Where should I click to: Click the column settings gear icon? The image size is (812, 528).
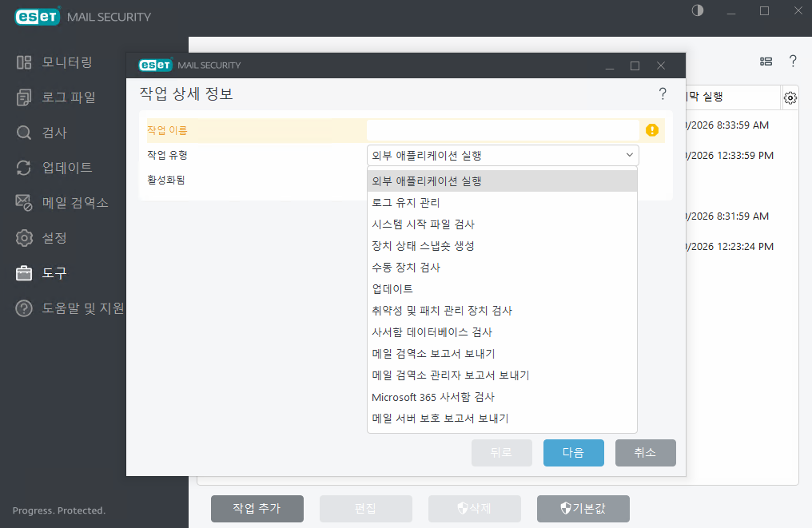[790, 97]
